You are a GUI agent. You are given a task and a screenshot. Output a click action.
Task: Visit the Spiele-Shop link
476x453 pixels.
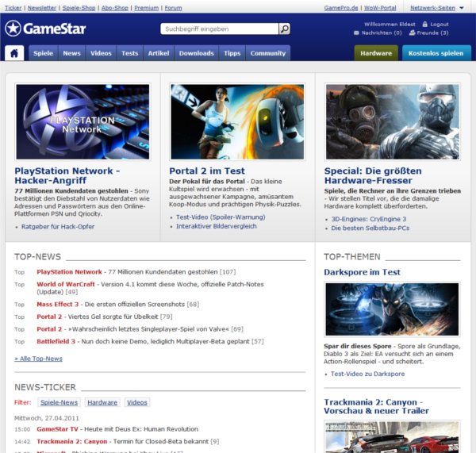pos(79,8)
